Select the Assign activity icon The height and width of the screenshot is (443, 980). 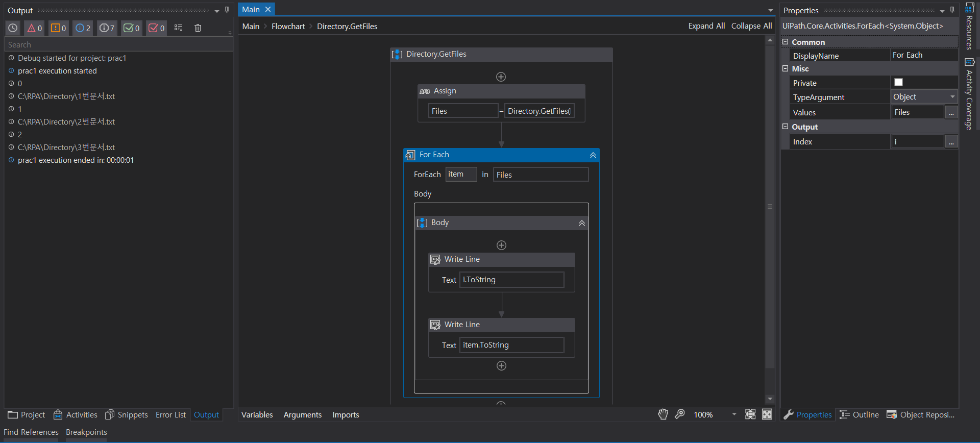pos(425,91)
